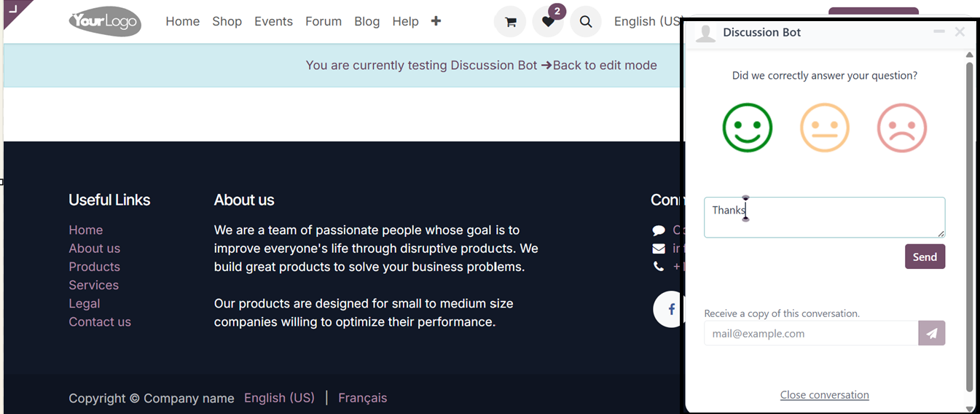The image size is (980, 414).
Task: Select the red sad face rating
Action: coord(902,128)
